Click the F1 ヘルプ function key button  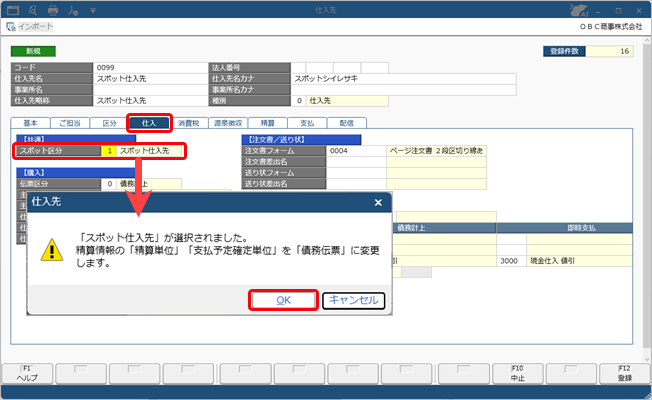point(27,373)
